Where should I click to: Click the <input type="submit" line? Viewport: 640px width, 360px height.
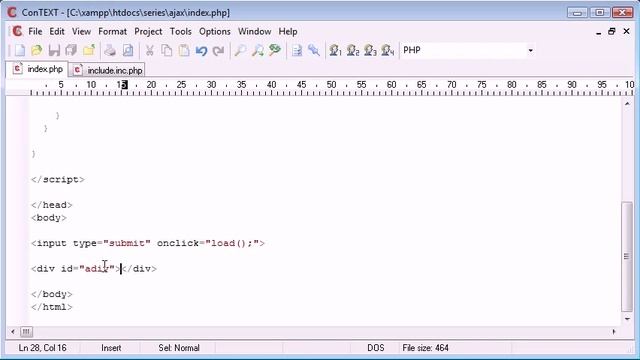tap(148, 243)
